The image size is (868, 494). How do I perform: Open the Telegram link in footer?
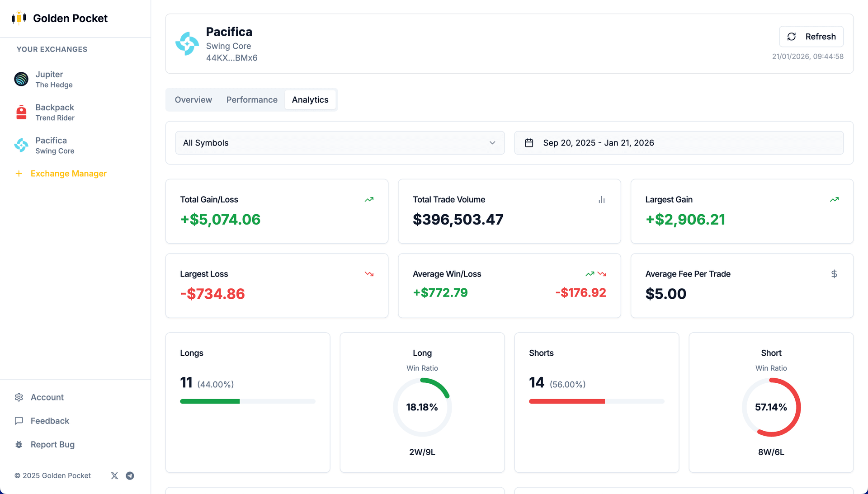pyautogui.click(x=130, y=475)
